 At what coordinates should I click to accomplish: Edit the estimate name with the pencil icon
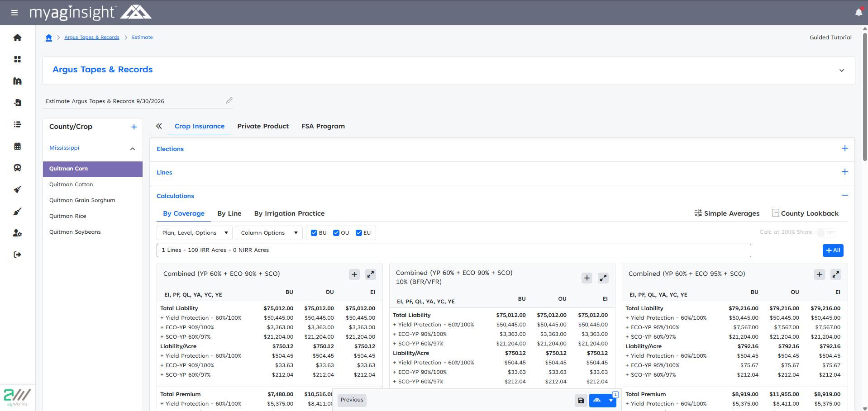pyautogui.click(x=229, y=100)
